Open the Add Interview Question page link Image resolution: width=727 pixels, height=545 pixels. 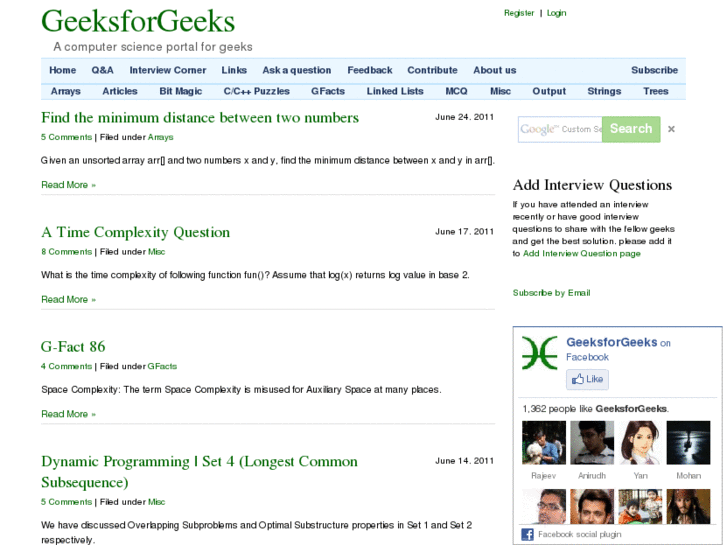582,253
